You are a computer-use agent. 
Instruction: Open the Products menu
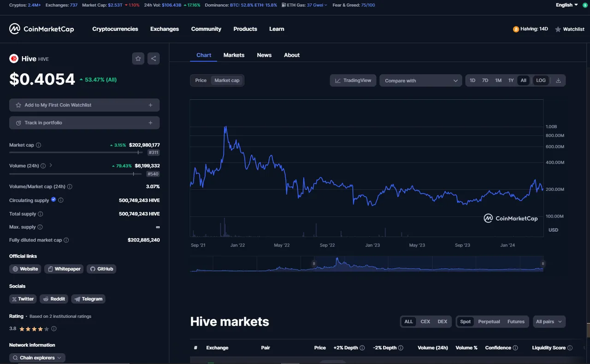[x=245, y=29]
